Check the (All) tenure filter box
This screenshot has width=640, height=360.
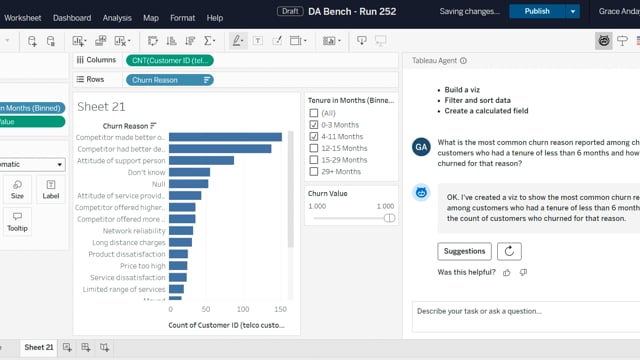[313, 113]
